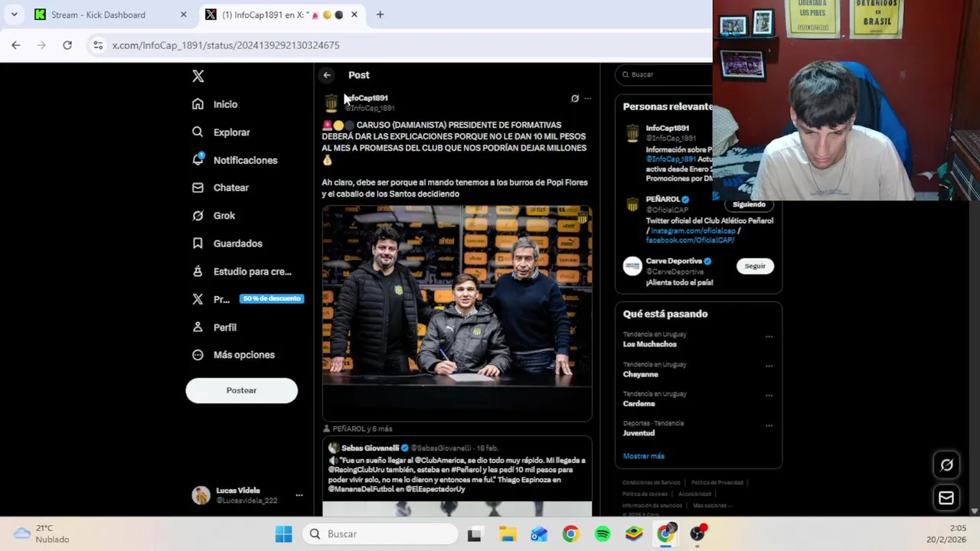Click browser back arrow
The height and width of the screenshot is (551, 980).
[16, 45]
